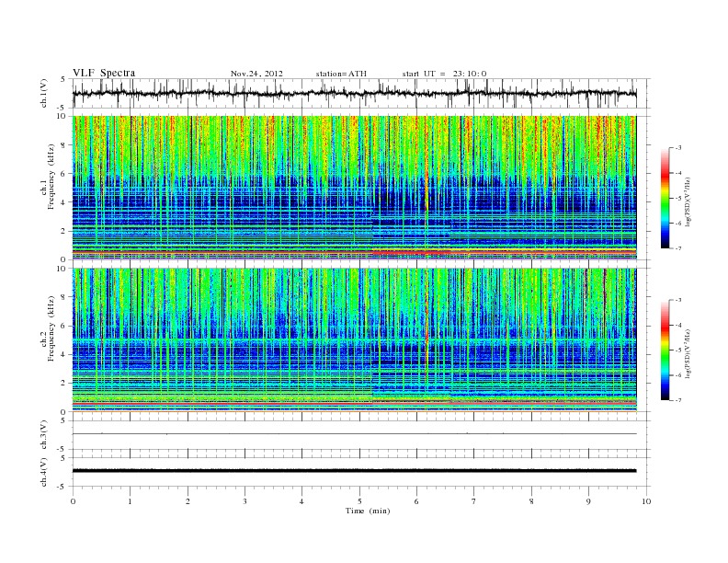Click the "8" kHz tick on the ch.1 frequency axis
Screen dimensions: 728x563
(64, 145)
